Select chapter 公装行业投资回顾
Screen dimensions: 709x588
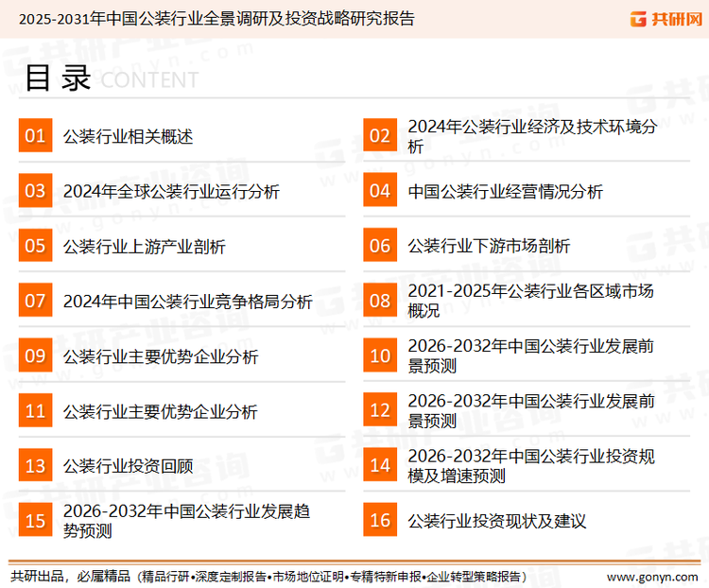(128, 466)
